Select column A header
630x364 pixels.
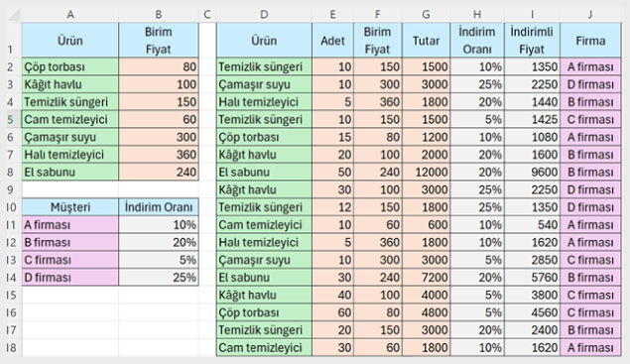70,15
